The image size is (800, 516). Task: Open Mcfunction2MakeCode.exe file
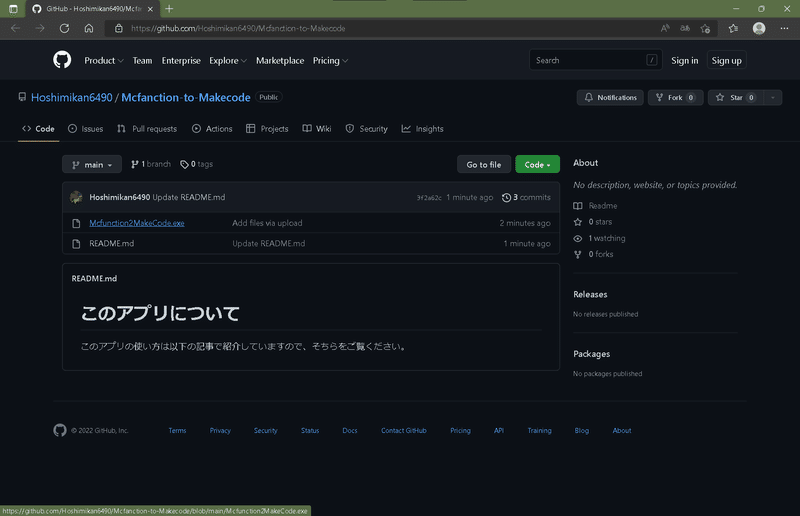click(x=137, y=223)
